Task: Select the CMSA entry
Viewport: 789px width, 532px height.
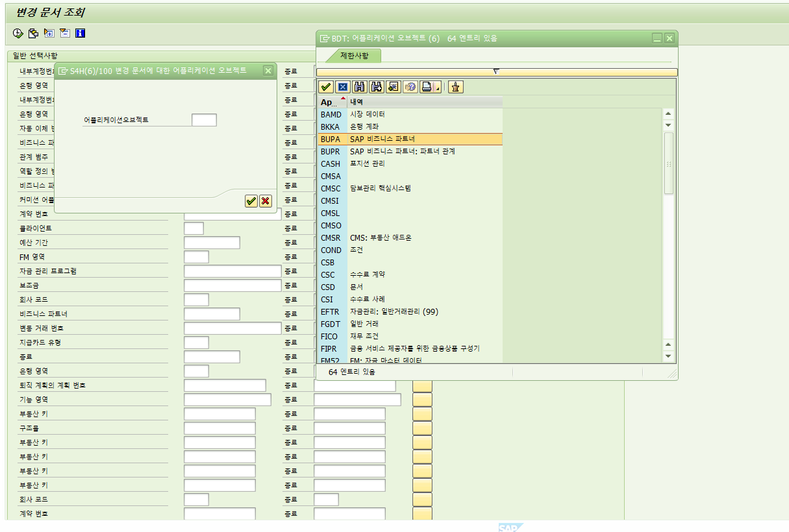Action: [410, 176]
